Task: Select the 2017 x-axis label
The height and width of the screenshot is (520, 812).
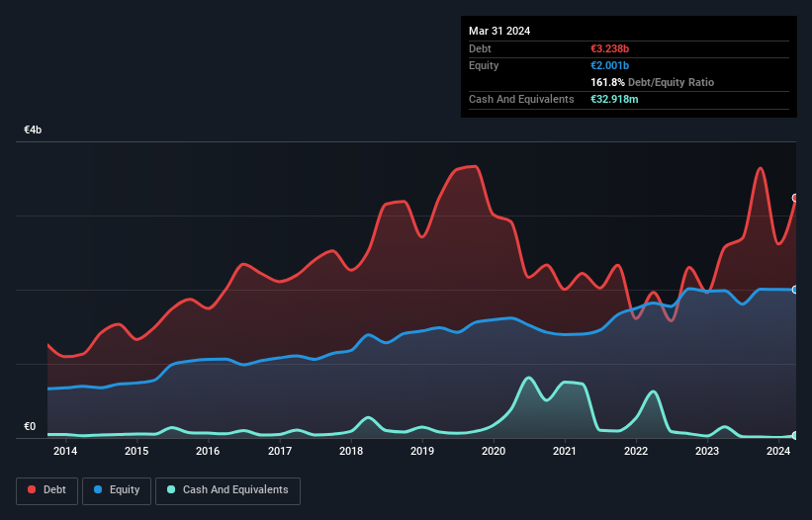Action: (x=280, y=451)
